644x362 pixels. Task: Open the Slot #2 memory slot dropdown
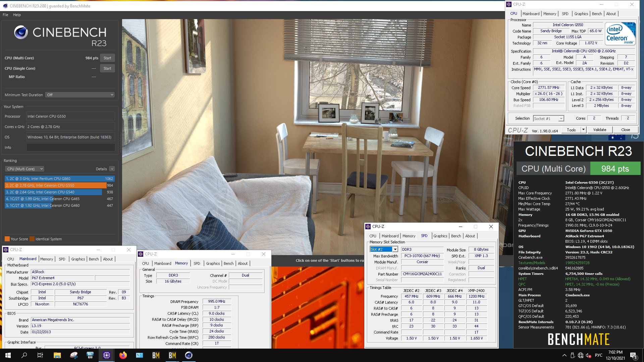coord(384,249)
